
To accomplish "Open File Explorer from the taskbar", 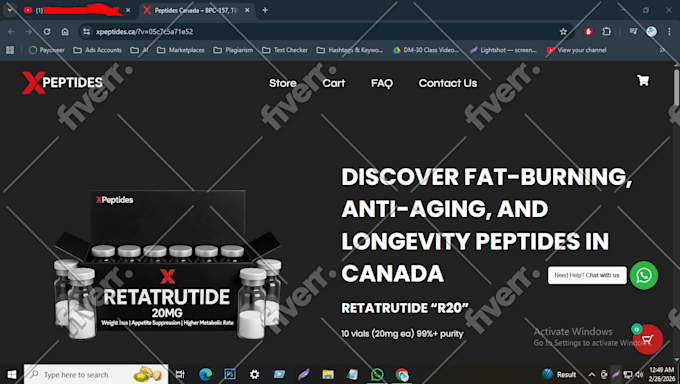I will [x=328, y=374].
